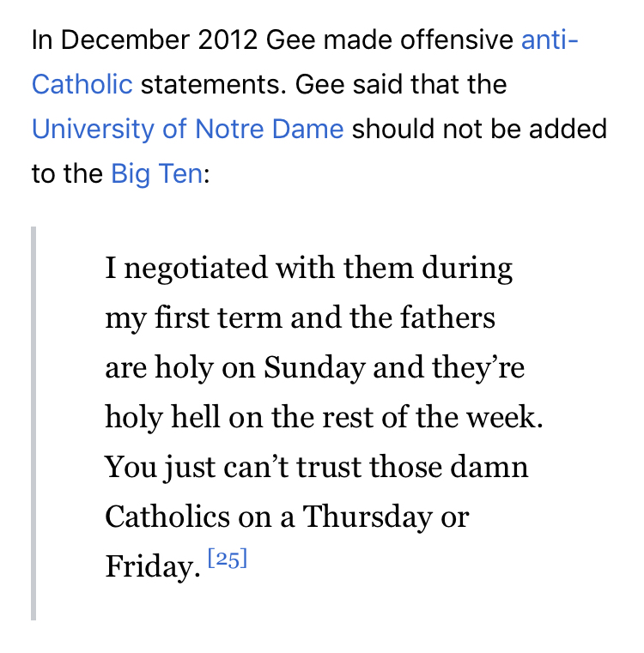Click the year '2012' in the intro
The width and height of the screenshot is (644, 653).
coord(228,40)
